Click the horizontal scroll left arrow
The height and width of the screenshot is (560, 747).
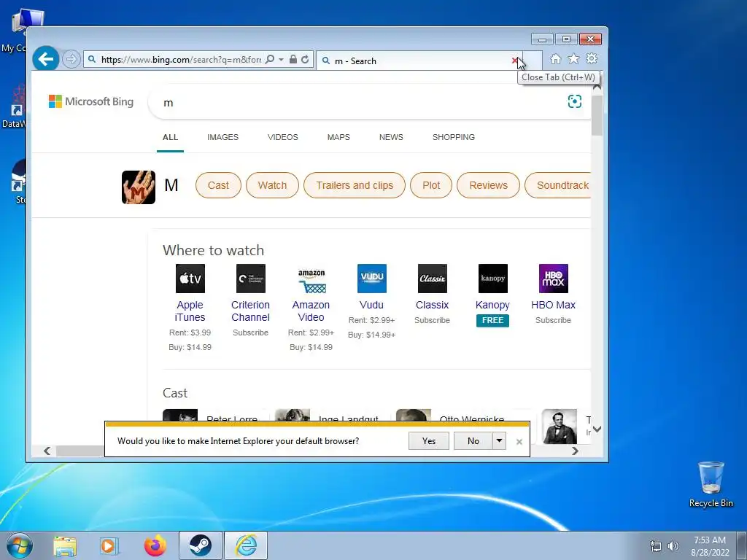tap(47, 451)
